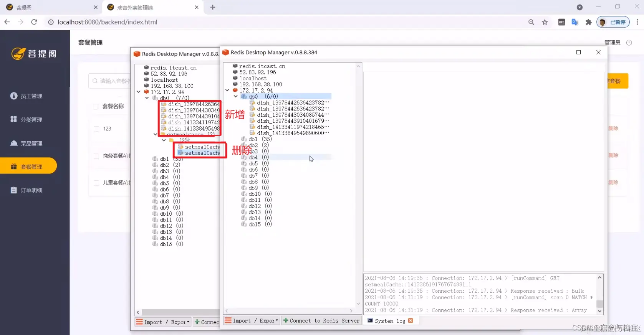Select 套餐管理 in the sidebar
Screen dimensions: 644x335
point(28,167)
